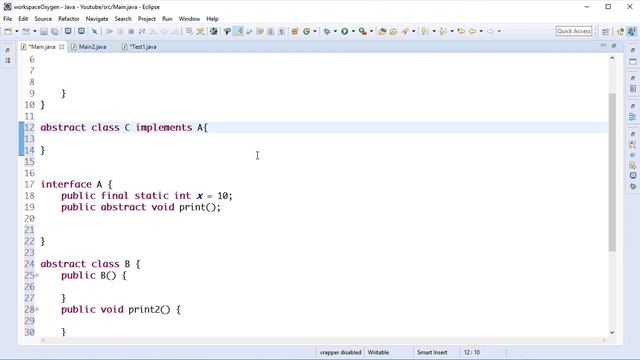Image resolution: width=640 pixels, height=360 pixels.
Task: Open the Window menu
Action: (189, 19)
